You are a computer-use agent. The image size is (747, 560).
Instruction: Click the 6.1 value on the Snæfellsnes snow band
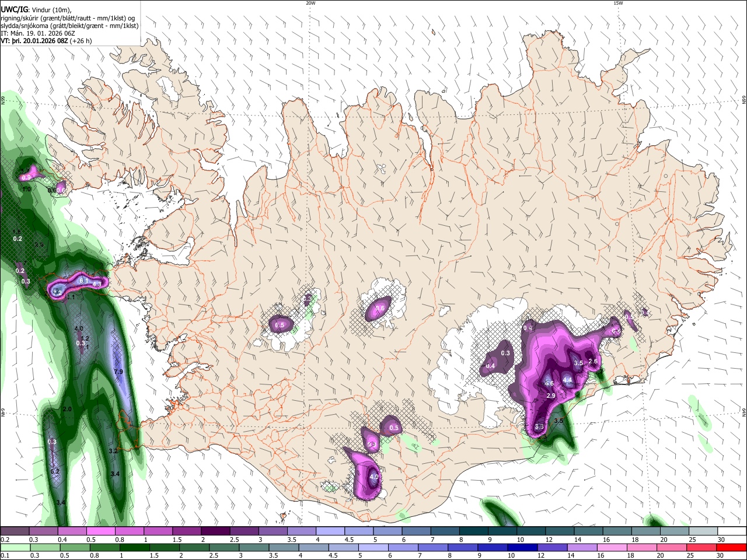pyautogui.click(x=83, y=281)
